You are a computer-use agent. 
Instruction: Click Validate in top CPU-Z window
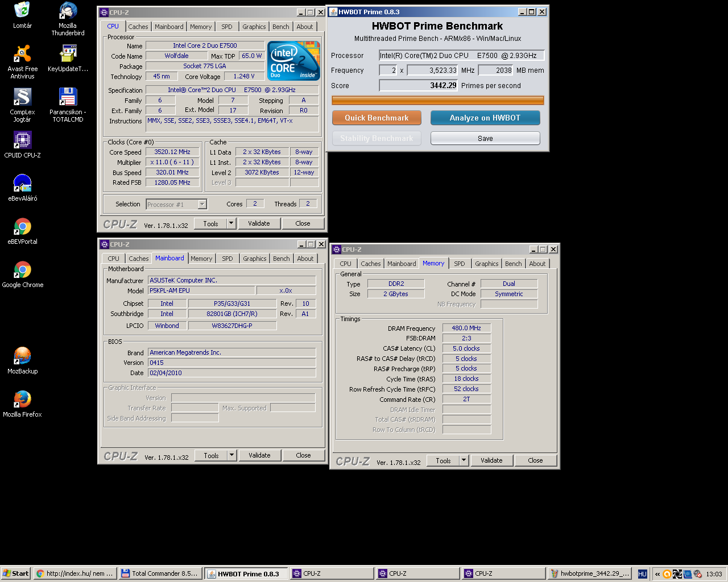click(x=259, y=223)
